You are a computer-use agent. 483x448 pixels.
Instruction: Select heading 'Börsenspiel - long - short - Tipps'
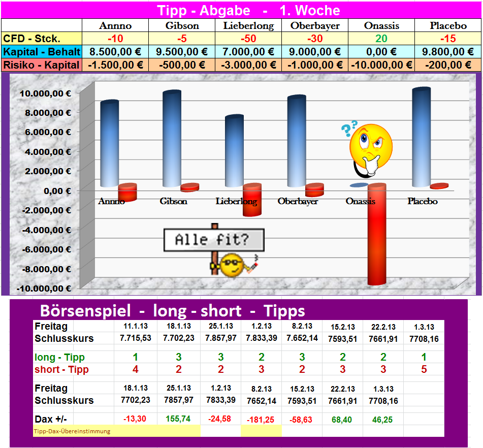click(173, 310)
